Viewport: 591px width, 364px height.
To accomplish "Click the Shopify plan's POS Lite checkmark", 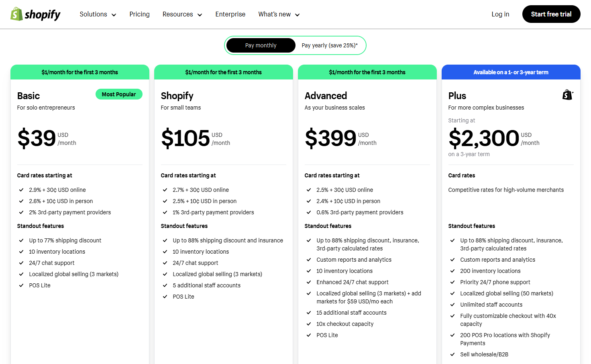I will pyautogui.click(x=165, y=297).
